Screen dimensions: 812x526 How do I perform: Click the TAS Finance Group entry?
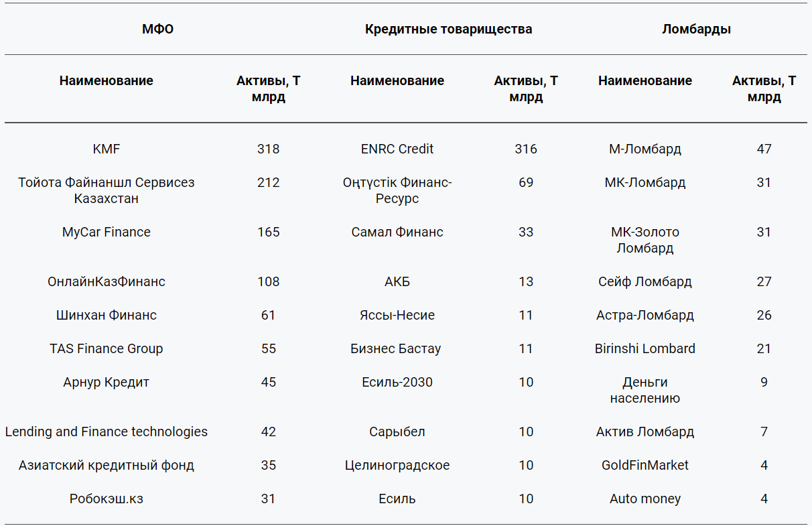107,348
